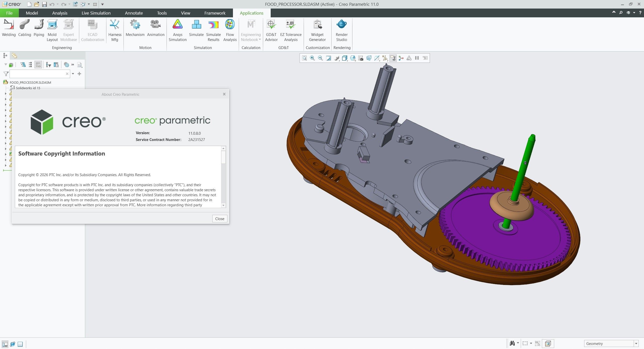The height and width of the screenshot is (349, 644).
Task: Open the Welding application
Action: [9, 28]
